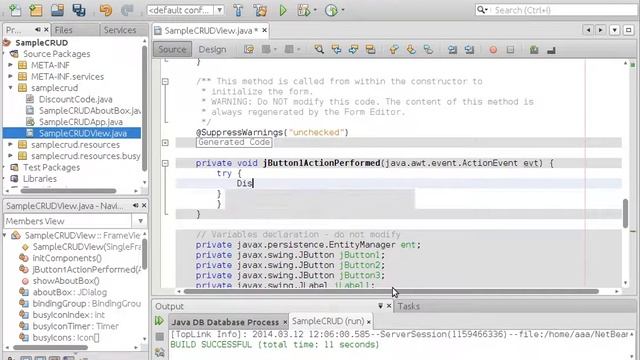Click the editor horizontal scrollbar
Screen dimensions: 640x360
point(391,291)
